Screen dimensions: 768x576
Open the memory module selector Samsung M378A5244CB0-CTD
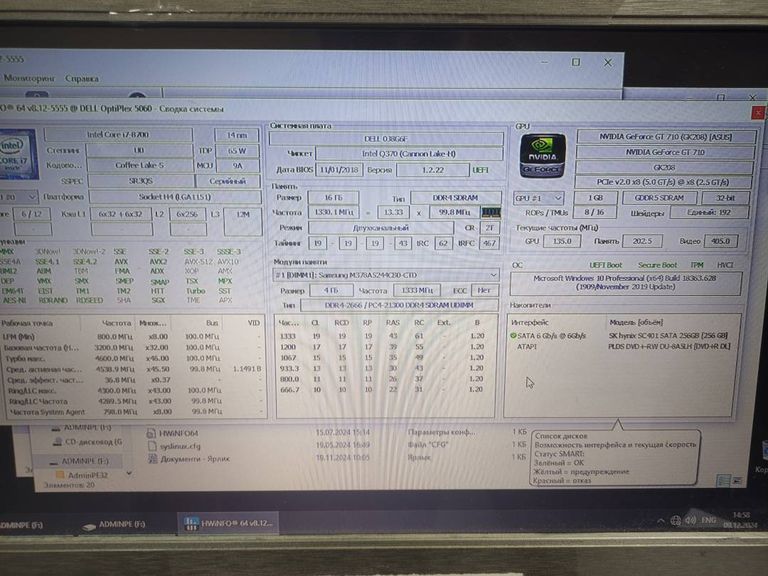[386, 275]
